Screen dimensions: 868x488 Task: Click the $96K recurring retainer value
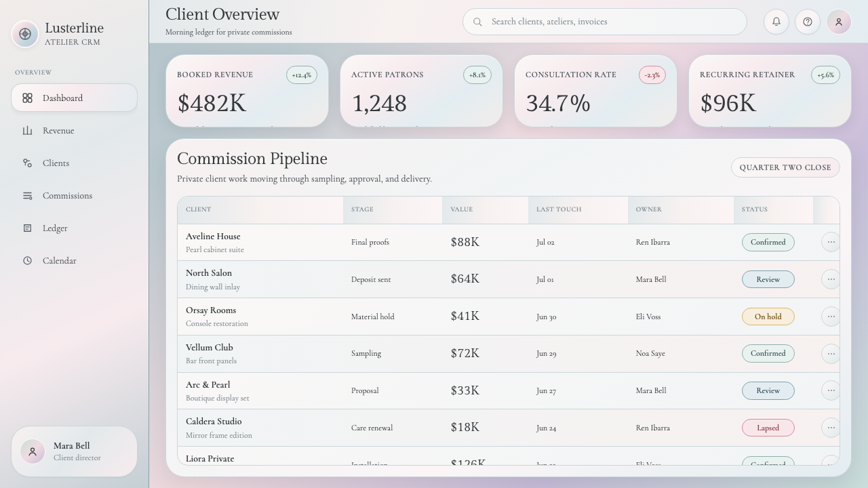tap(728, 104)
